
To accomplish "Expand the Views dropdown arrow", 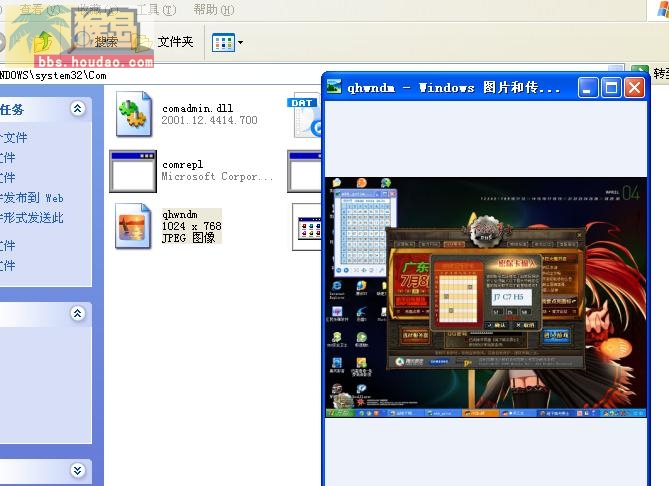I will coord(240,42).
